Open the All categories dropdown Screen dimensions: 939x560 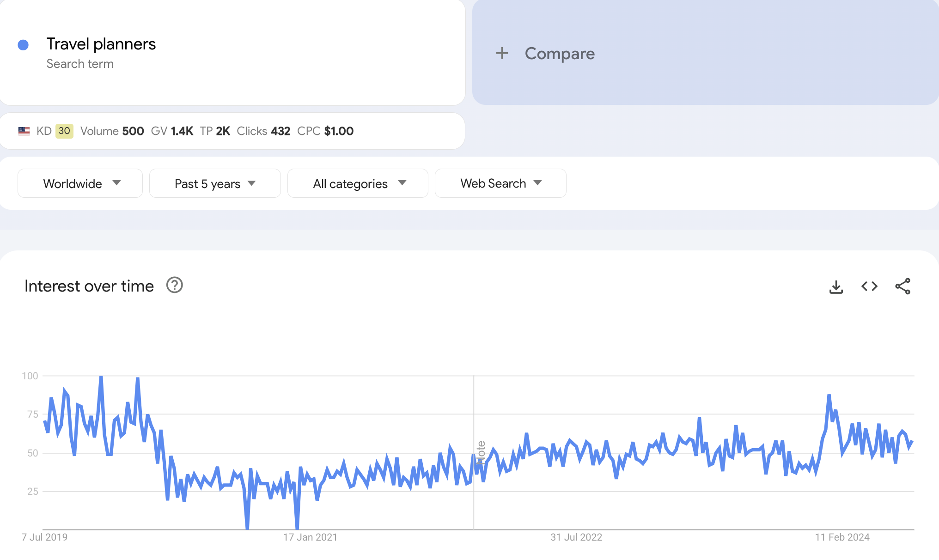pyautogui.click(x=358, y=183)
